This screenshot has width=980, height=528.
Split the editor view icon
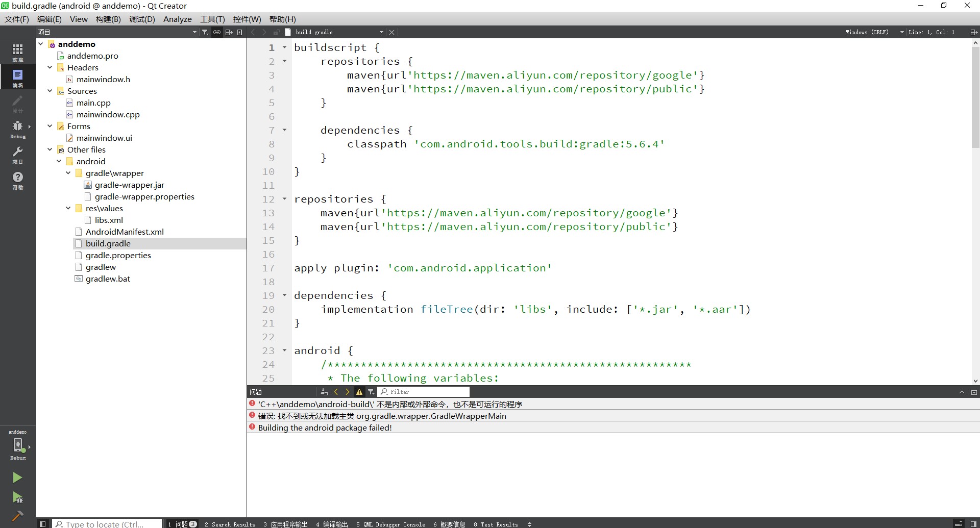tap(973, 32)
